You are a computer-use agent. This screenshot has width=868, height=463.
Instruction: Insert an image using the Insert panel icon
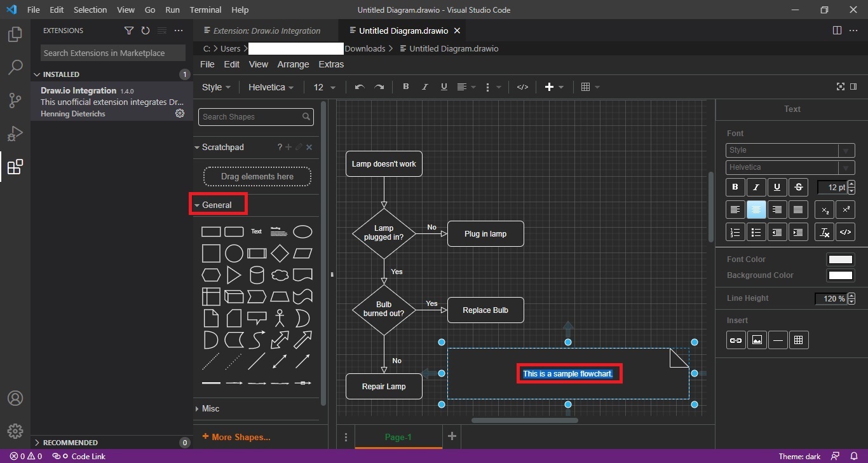[x=757, y=340]
